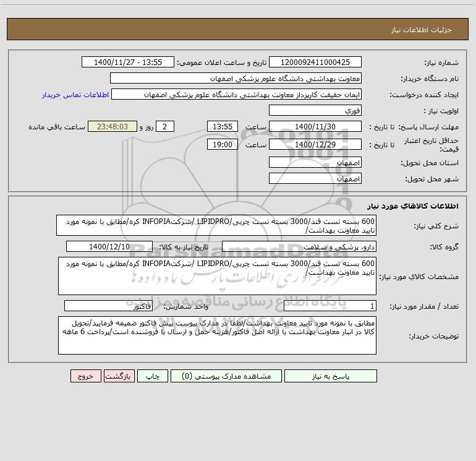Click the استان محل تحویل field
The height and width of the screenshot is (461, 476).
(315, 162)
